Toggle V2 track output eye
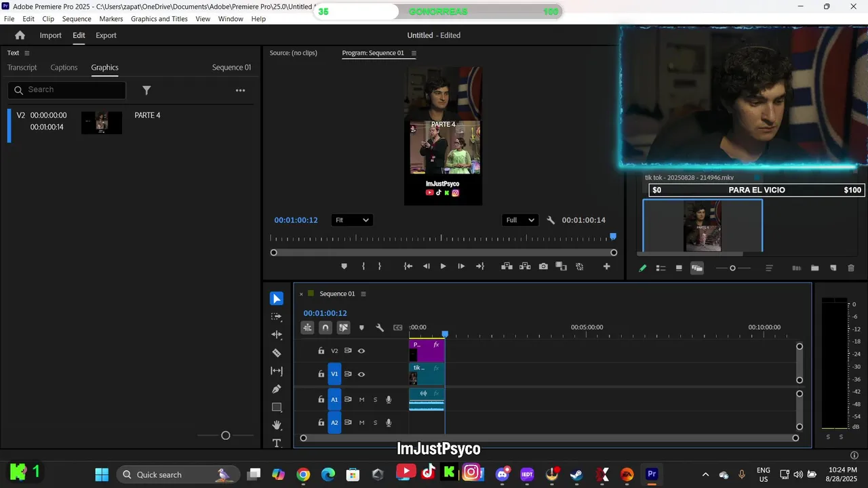Image resolution: width=868 pixels, height=488 pixels. 361,351
